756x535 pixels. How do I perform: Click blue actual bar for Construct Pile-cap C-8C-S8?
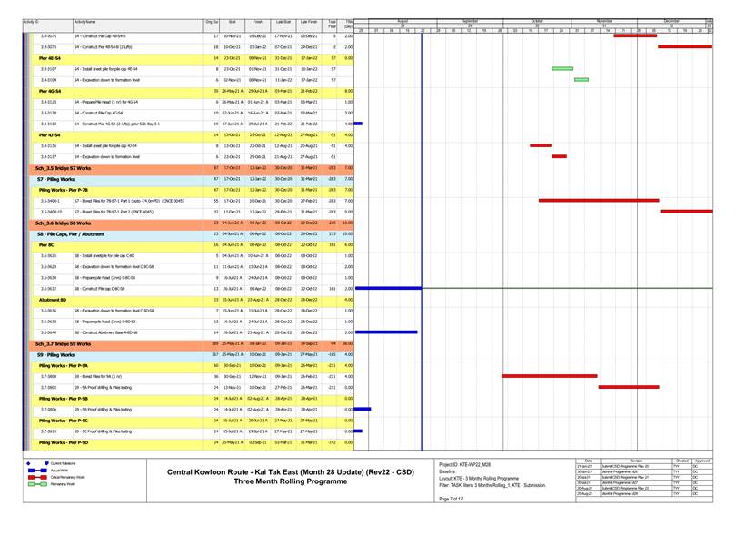click(x=387, y=289)
